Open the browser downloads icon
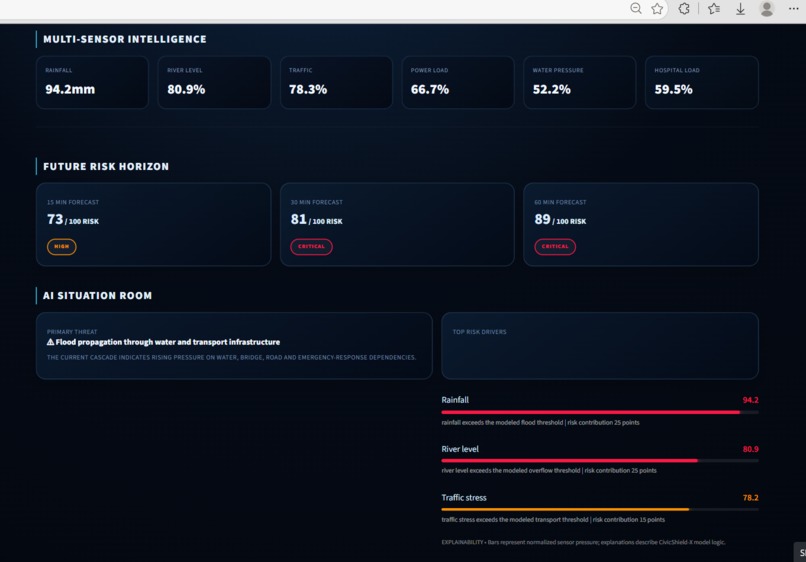Image resolution: width=806 pixels, height=562 pixels. pos(740,9)
